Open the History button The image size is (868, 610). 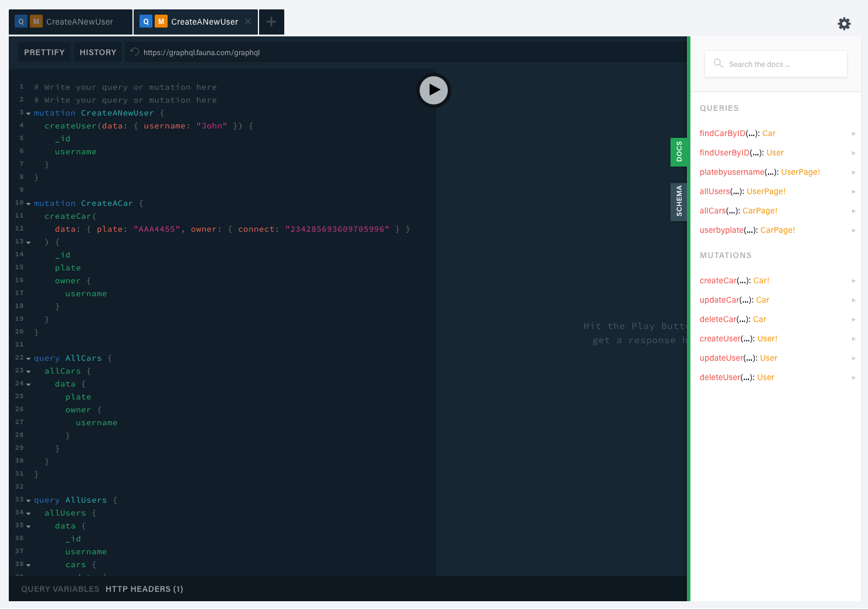(98, 52)
